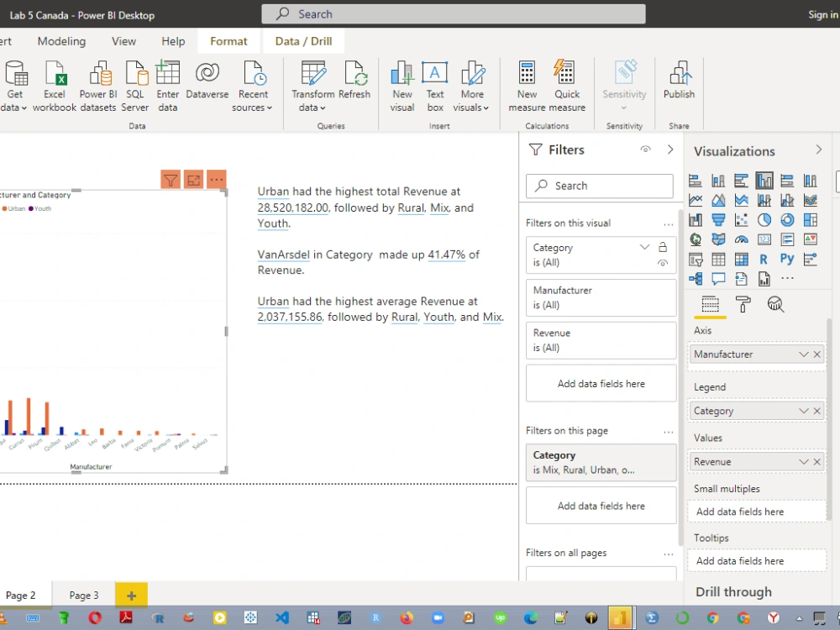This screenshot has height=630, width=840.
Task: Activate Focus mode on the chart
Action: (193, 180)
